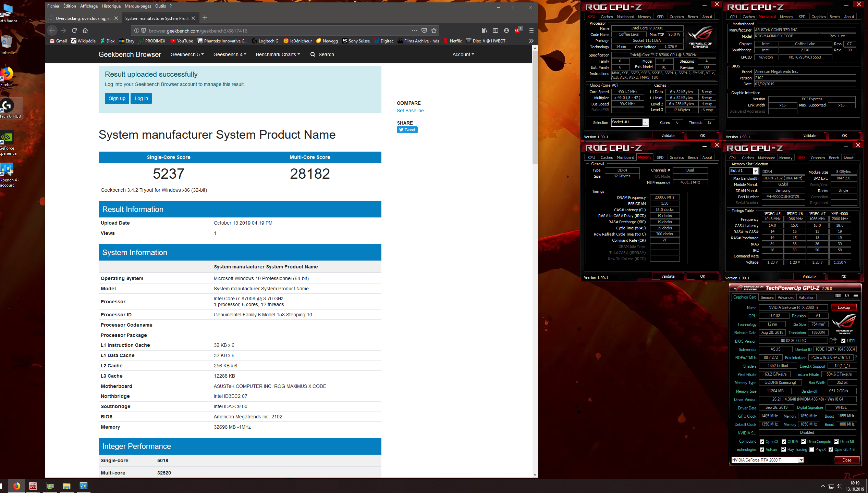This screenshot has width=868, height=493.
Task: Click Geekbench Search field
Action: click(322, 54)
